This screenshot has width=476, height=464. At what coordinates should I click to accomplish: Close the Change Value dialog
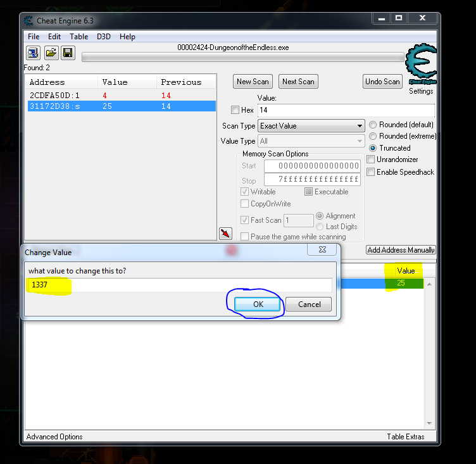click(x=322, y=249)
